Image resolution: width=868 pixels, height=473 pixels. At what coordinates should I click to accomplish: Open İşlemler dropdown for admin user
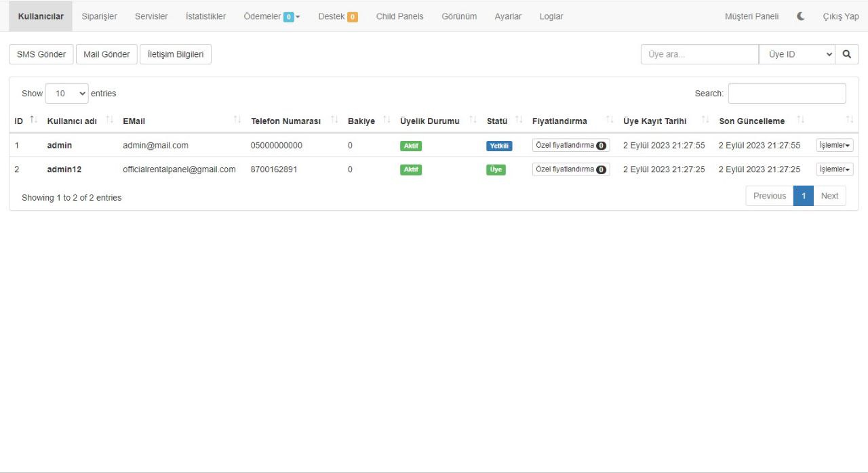[x=834, y=146]
